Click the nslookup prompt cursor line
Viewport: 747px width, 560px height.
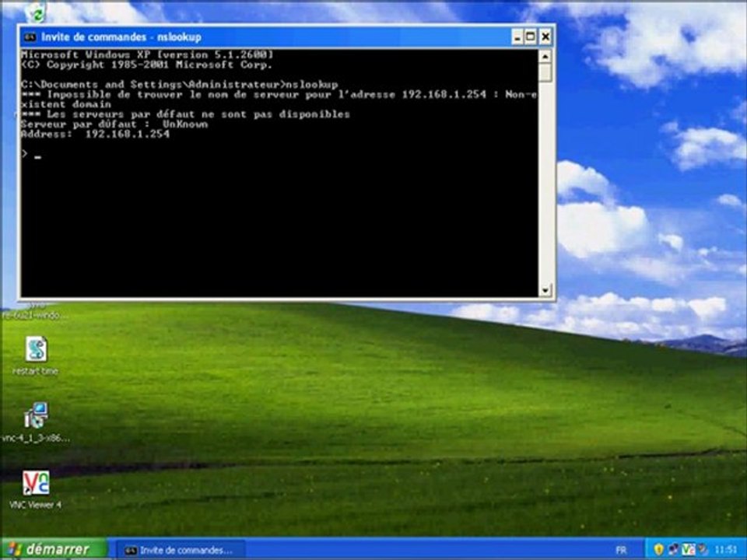tap(31, 154)
